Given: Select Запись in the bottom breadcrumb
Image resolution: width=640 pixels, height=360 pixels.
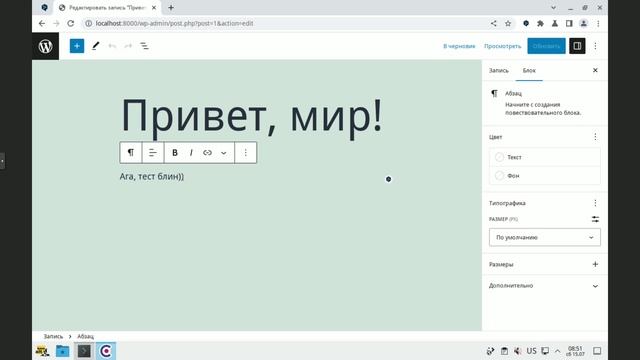Looking at the screenshot, I should (53, 336).
